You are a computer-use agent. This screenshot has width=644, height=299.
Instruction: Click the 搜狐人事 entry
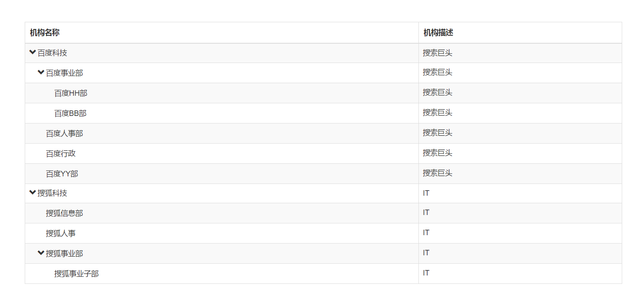(x=61, y=233)
